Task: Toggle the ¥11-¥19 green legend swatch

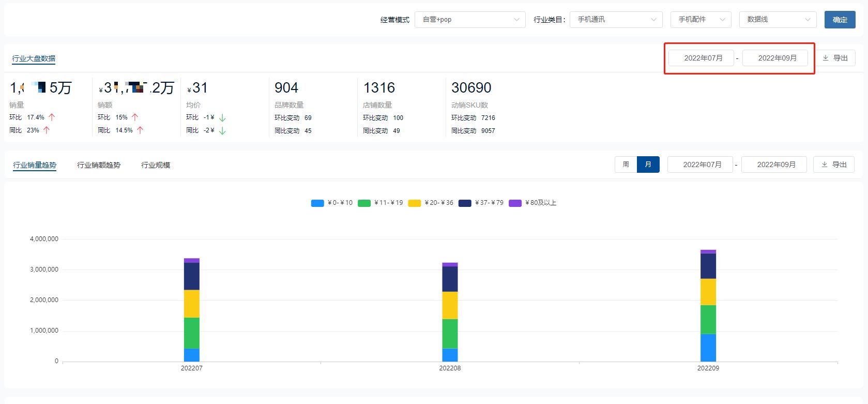Action: click(x=364, y=203)
